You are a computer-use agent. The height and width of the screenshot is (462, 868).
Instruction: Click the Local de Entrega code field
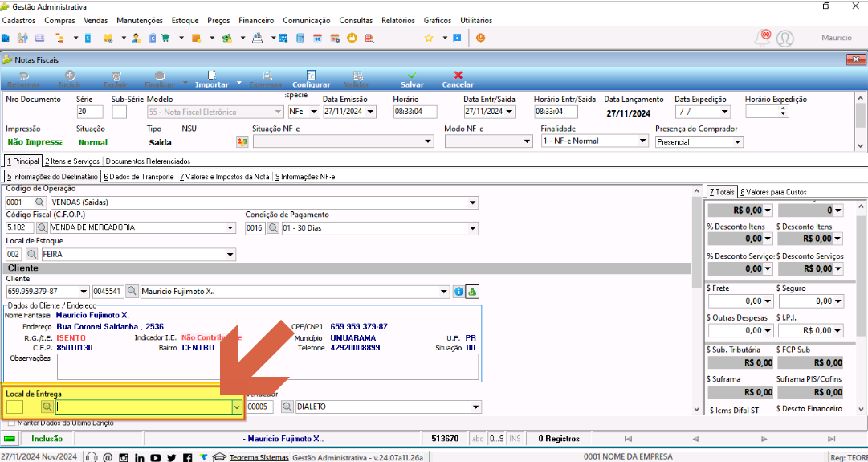pyautogui.click(x=15, y=407)
